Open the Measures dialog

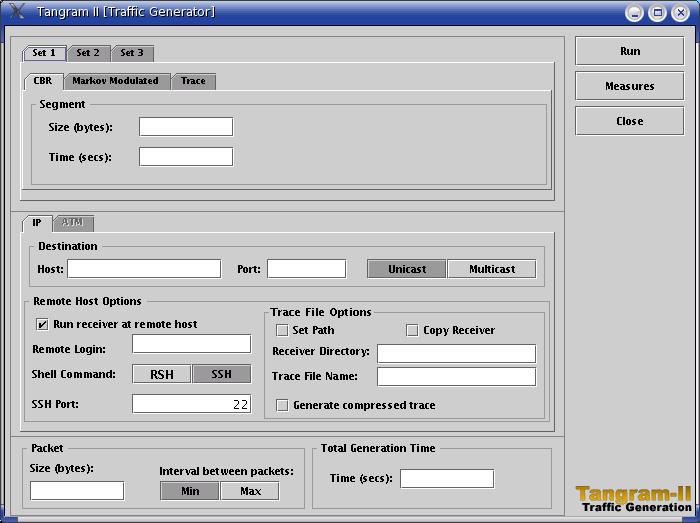click(x=629, y=86)
